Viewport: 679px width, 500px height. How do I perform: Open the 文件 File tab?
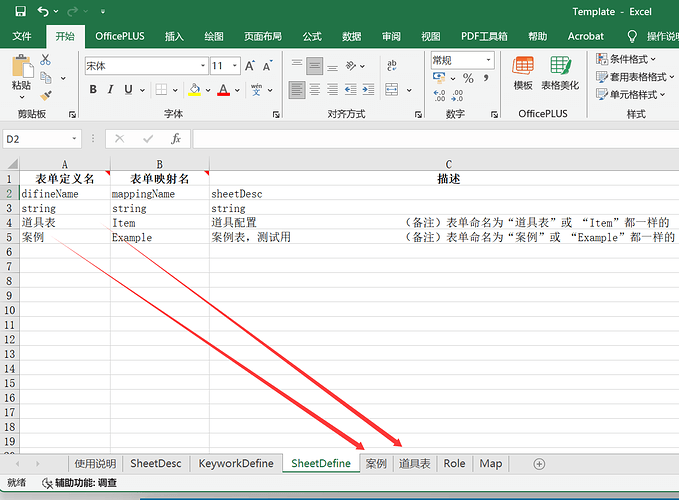[22, 36]
